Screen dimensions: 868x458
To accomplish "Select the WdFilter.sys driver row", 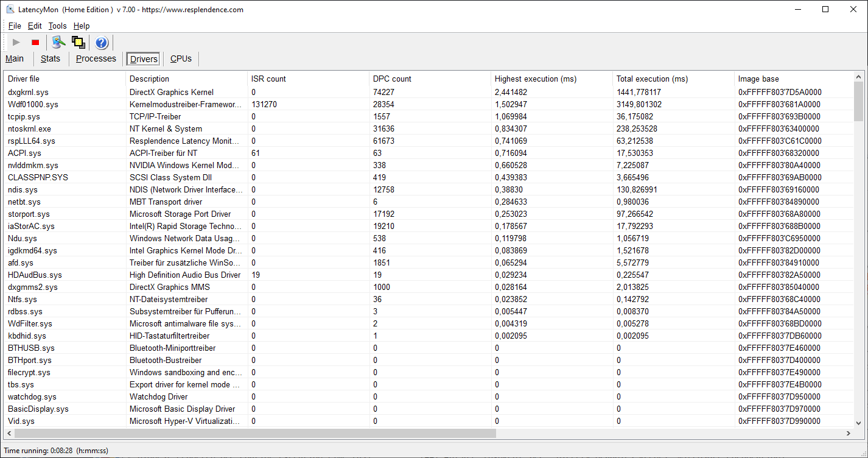I will coord(429,323).
